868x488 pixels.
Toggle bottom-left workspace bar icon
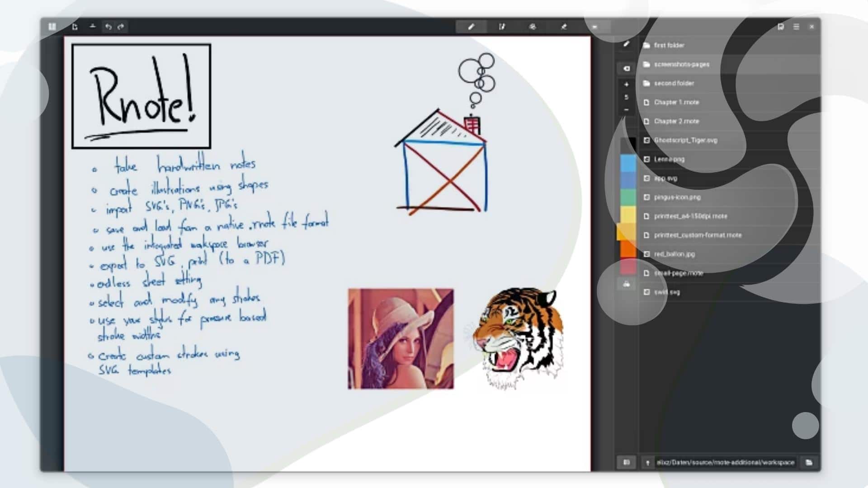point(626,462)
